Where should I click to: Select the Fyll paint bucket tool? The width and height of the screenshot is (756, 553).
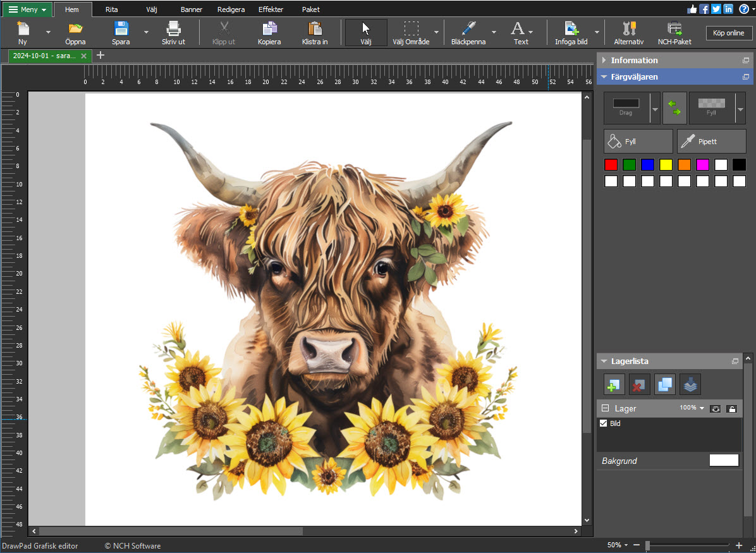(638, 142)
